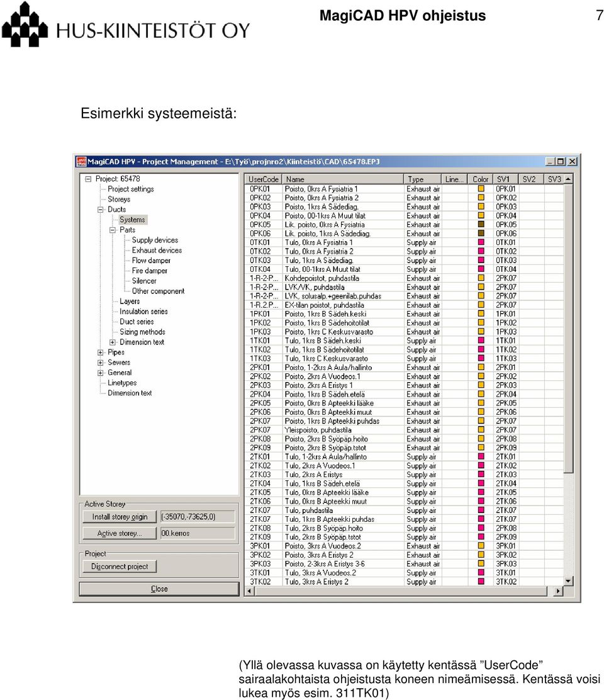The height and width of the screenshot is (700, 604).
Task: Select row 'EX-tilan poistot, puhdastila'
Action: [x=404, y=305]
